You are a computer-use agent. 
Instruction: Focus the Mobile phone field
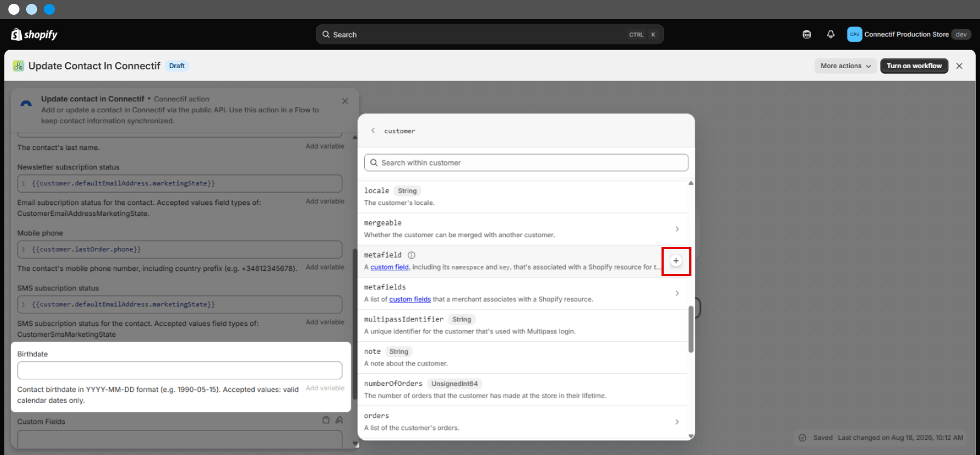tap(180, 250)
